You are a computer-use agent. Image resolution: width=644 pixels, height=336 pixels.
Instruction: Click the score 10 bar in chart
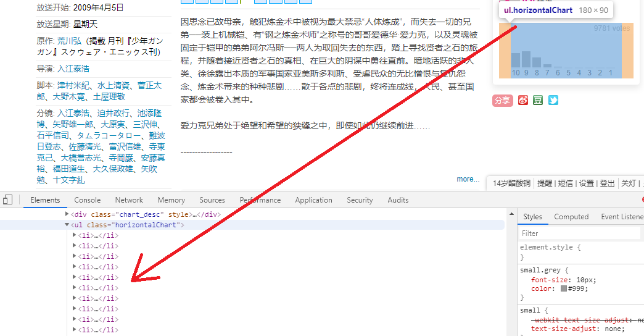coord(516,60)
